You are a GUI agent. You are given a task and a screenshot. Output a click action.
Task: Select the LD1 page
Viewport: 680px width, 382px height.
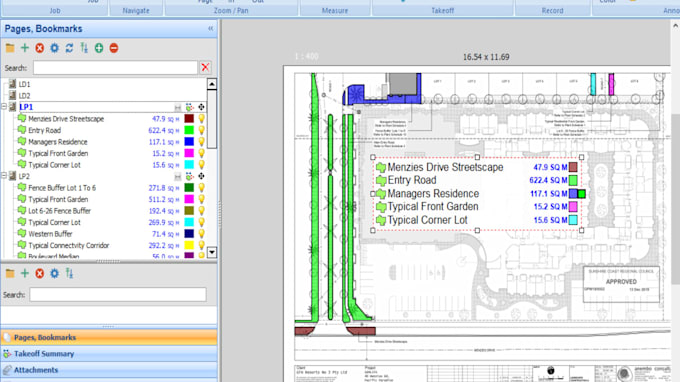24,84
